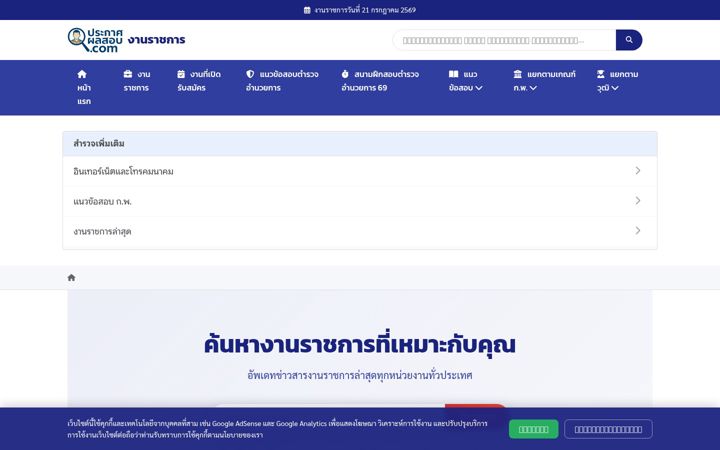The width and height of the screenshot is (720, 450).
Task: Click the outlined cookie settings button
Action: 608,429
